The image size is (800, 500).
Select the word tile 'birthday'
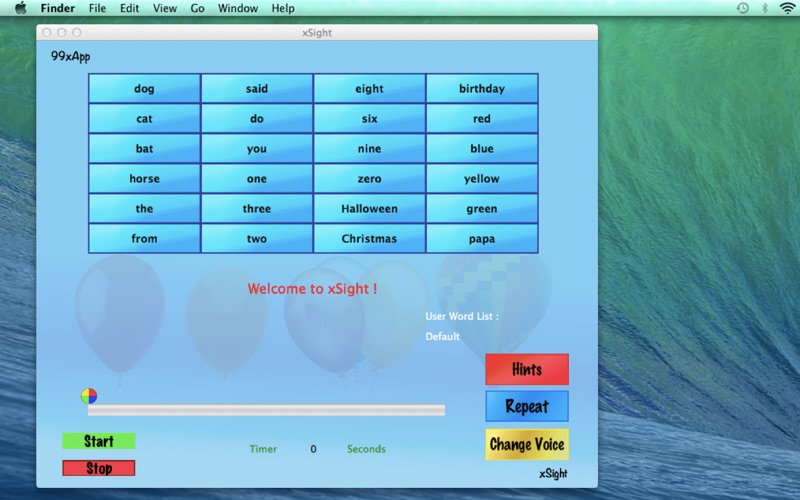[482, 88]
